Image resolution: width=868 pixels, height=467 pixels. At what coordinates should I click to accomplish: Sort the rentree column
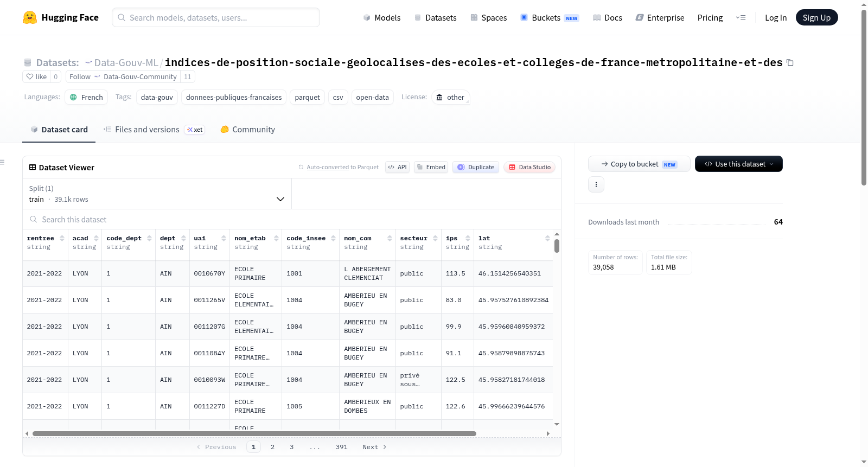click(x=62, y=238)
